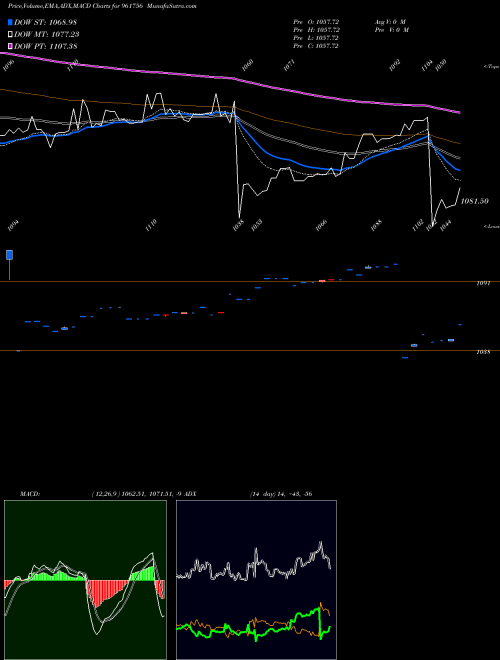Click the 1053 low price label

point(256,225)
